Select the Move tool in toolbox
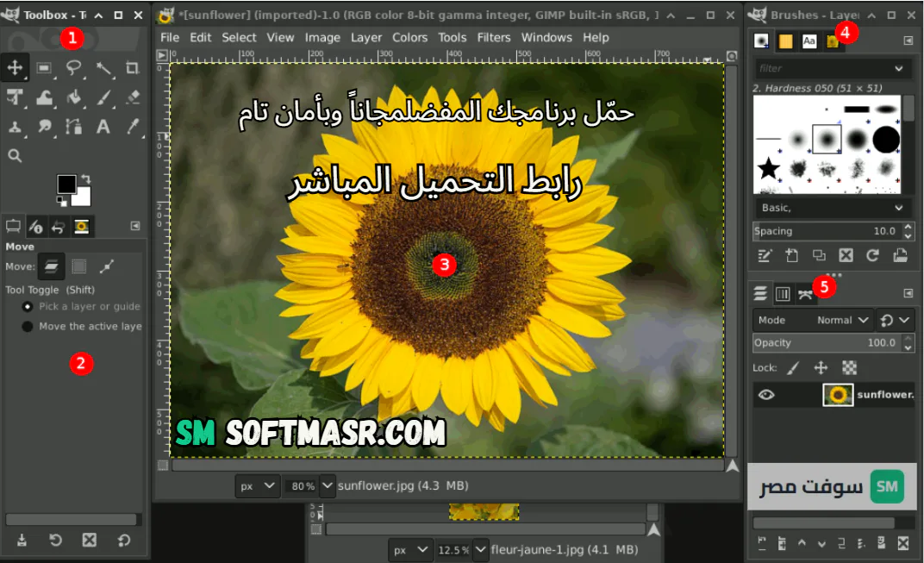The width and height of the screenshot is (924, 563). (15, 68)
